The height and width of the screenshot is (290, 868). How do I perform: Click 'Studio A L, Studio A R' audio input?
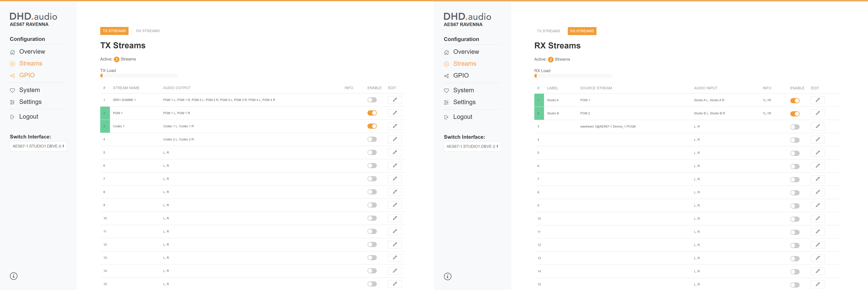pyautogui.click(x=709, y=100)
